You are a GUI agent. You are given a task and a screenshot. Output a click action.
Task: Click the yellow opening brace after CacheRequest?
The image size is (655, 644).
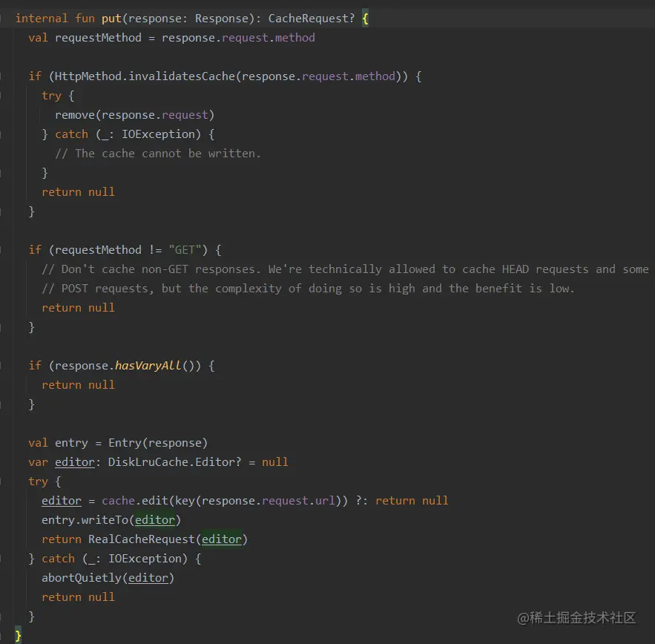point(365,19)
